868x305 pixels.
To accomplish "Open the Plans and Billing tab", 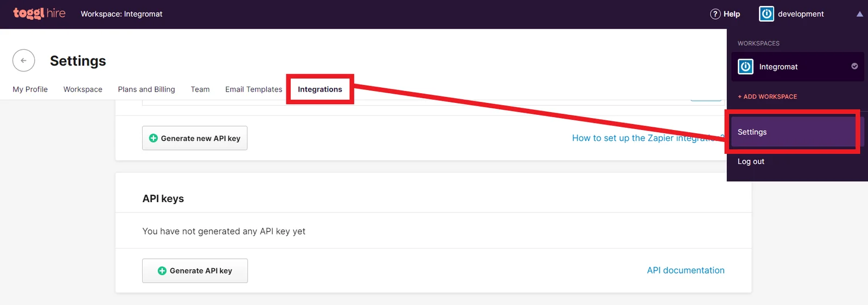I will pyautogui.click(x=146, y=89).
